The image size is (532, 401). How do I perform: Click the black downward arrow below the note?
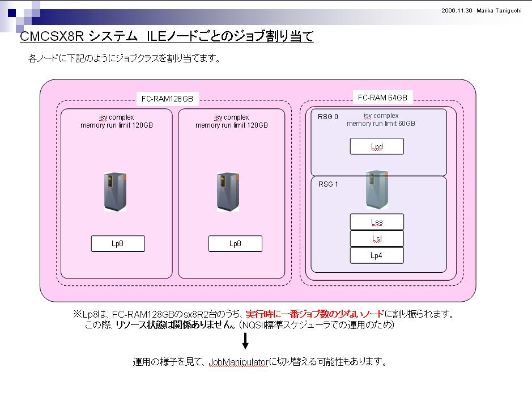(x=245, y=340)
